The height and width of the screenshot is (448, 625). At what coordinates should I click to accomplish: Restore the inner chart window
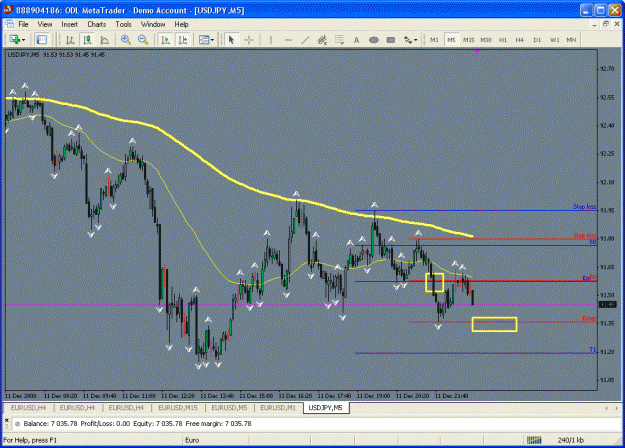click(x=605, y=24)
